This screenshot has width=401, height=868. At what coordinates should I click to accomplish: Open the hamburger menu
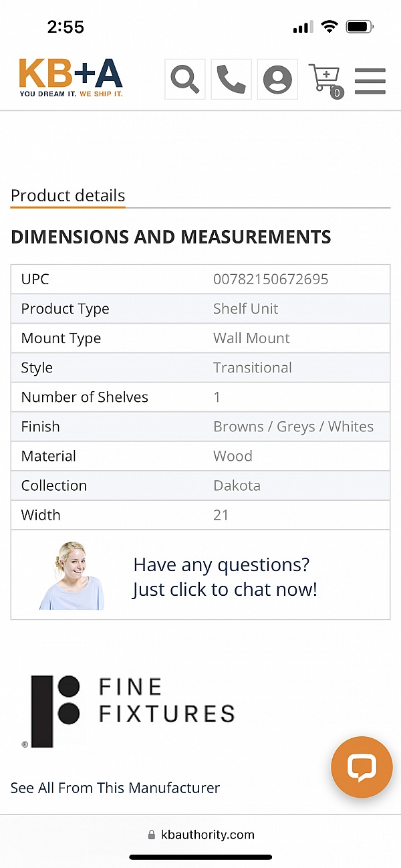(370, 81)
